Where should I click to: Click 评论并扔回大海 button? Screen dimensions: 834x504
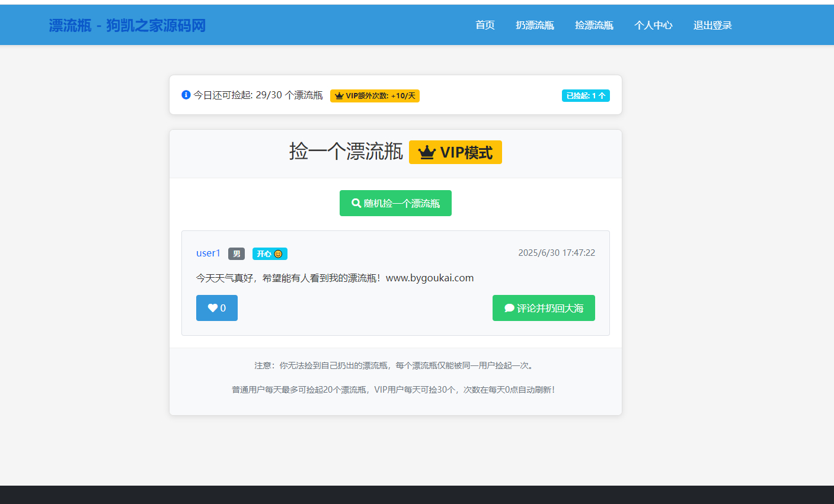(x=544, y=308)
